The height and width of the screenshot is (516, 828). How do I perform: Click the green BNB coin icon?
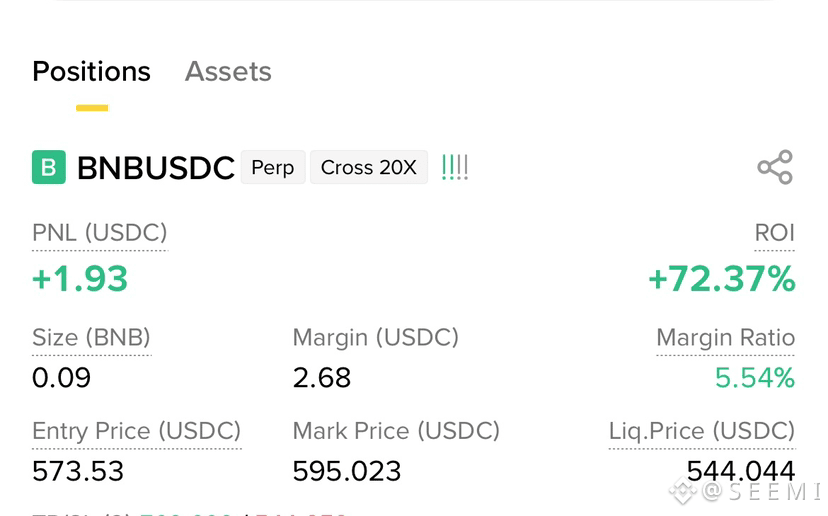click(49, 167)
